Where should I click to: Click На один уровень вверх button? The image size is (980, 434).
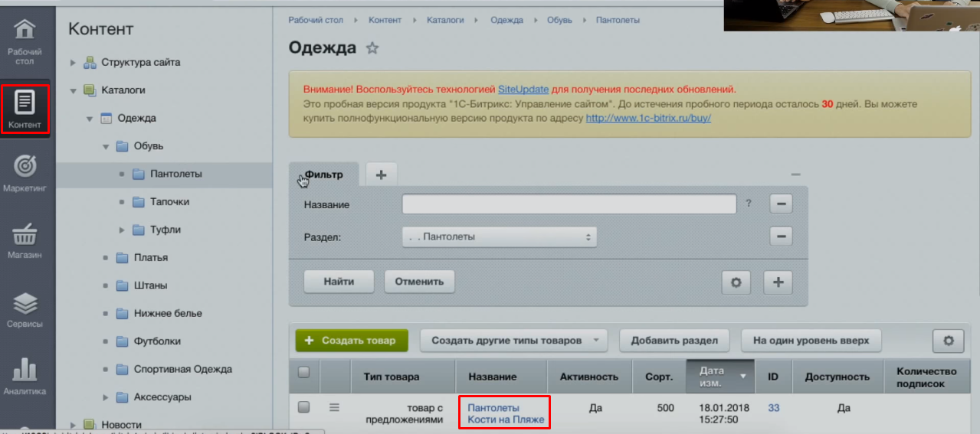coord(811,341)
